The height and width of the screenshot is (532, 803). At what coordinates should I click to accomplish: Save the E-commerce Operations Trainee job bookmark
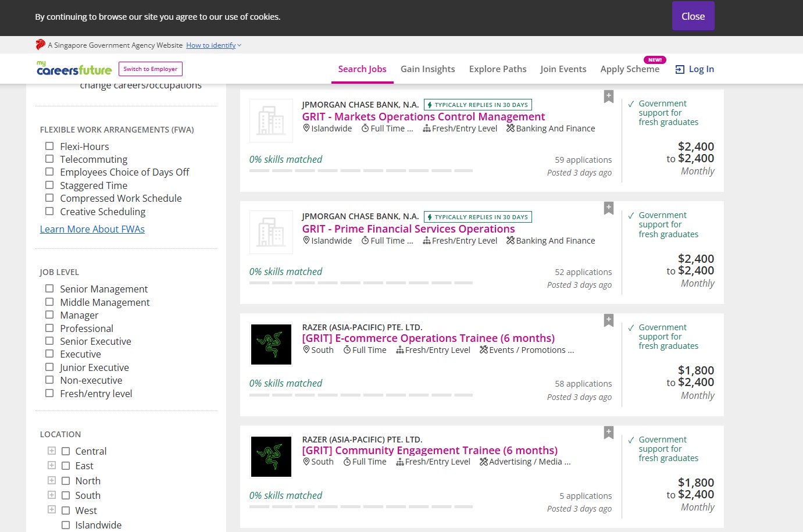coord(608,320)
